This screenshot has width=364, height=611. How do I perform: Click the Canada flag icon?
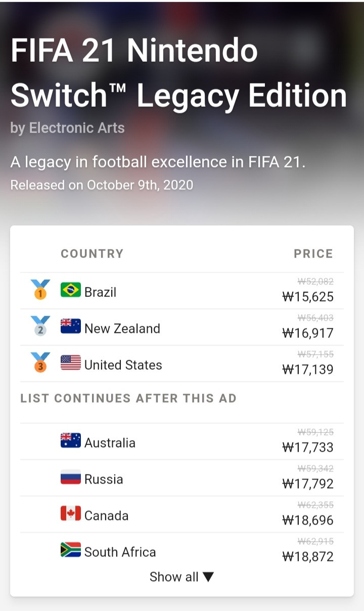click(x=71, y=514)
